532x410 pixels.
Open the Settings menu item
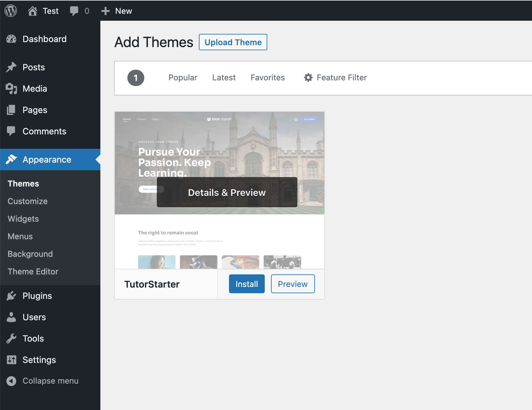click(39, 360)
